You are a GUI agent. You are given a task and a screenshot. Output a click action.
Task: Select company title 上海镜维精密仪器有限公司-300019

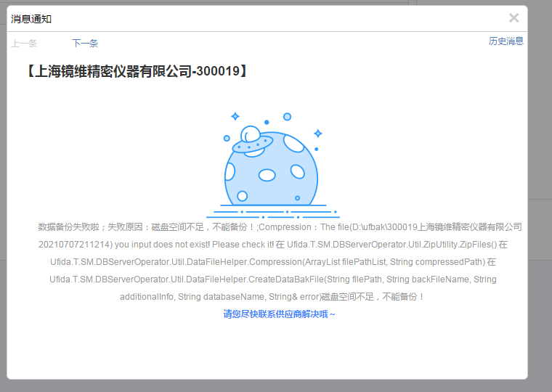[x=137, y=71]
